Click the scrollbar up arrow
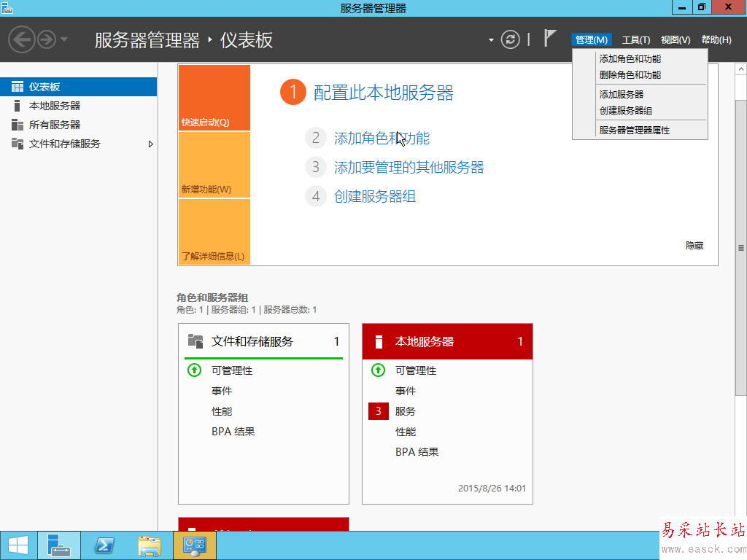 741,69
